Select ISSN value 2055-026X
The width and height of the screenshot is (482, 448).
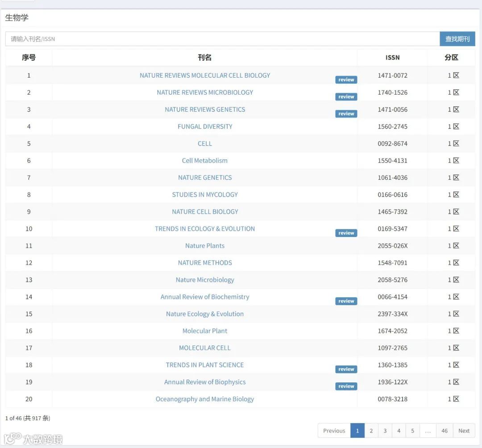tap(393, 246)
